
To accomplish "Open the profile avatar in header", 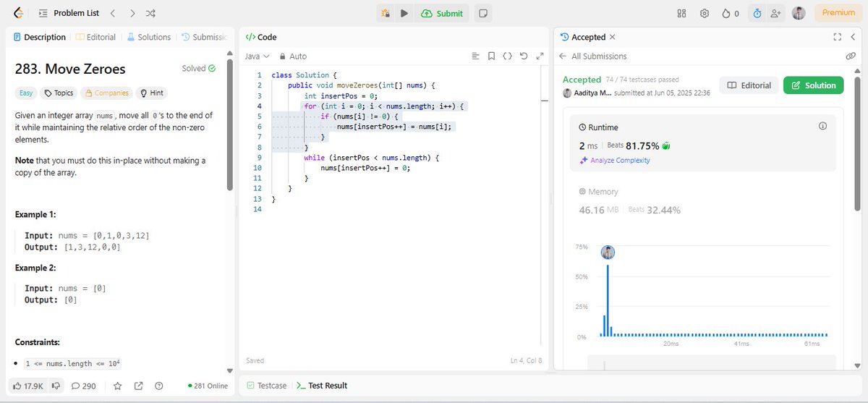I will click(799, 13).
